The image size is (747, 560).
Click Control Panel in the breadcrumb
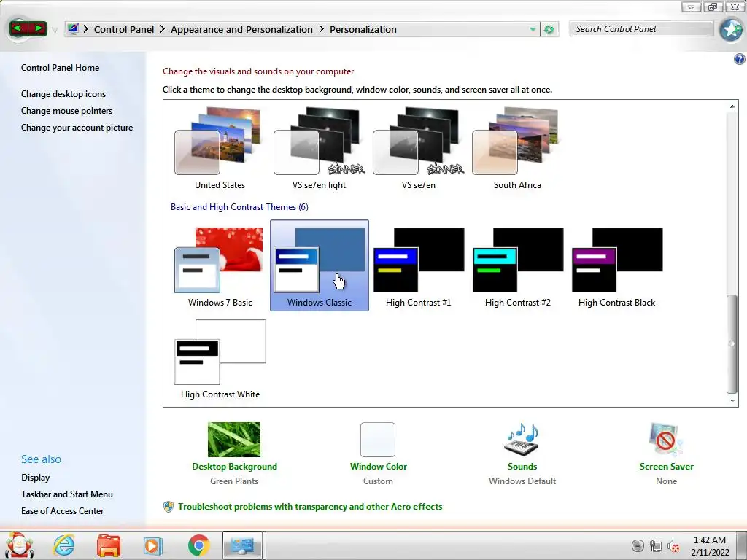[x=124, y=29]
